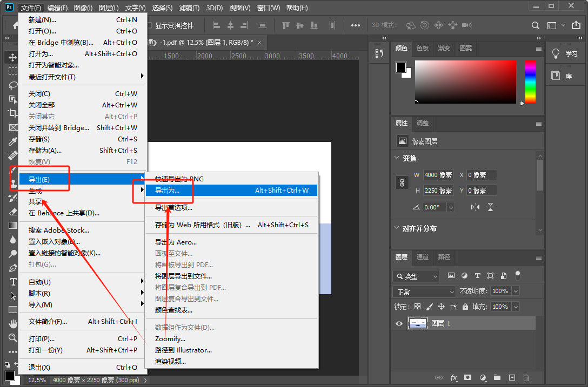
Task: Click Flip Horizontal icon in Properties
Action: (475, 207)
